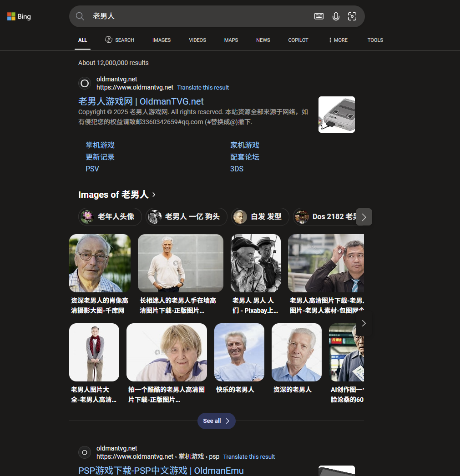Click the lotus icon in 老年人头像 chip
Image resolution: width=460 pixels, height=476 pixels.
pos(87,216)
